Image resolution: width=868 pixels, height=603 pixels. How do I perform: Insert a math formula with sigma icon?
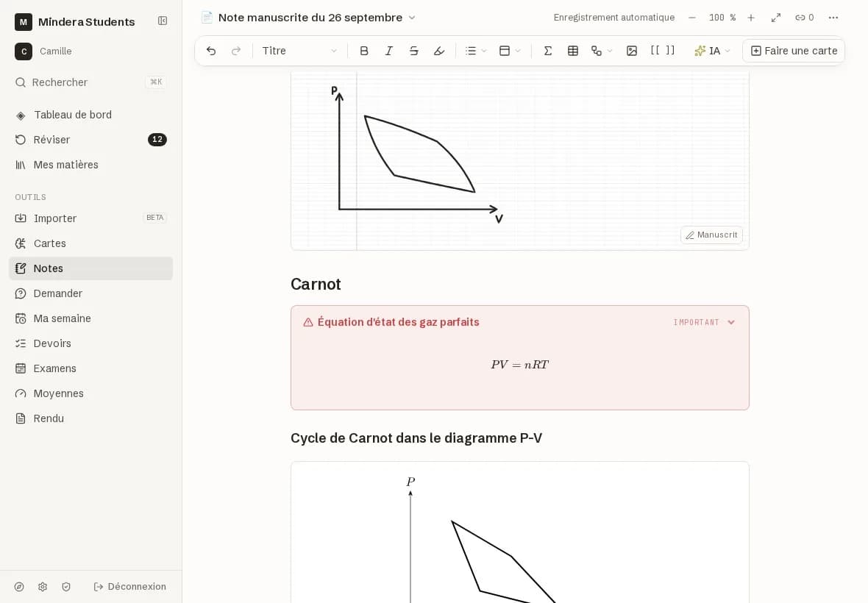click(547, 51)
